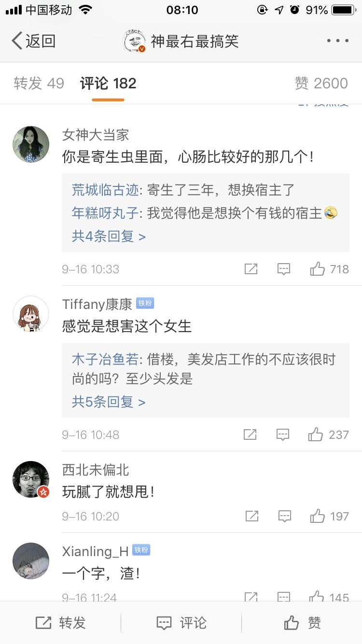Viewport: 362px width, 644px height.
Task: Open 女神大当家's avatar thumbnail
Action: coord(31,144)
